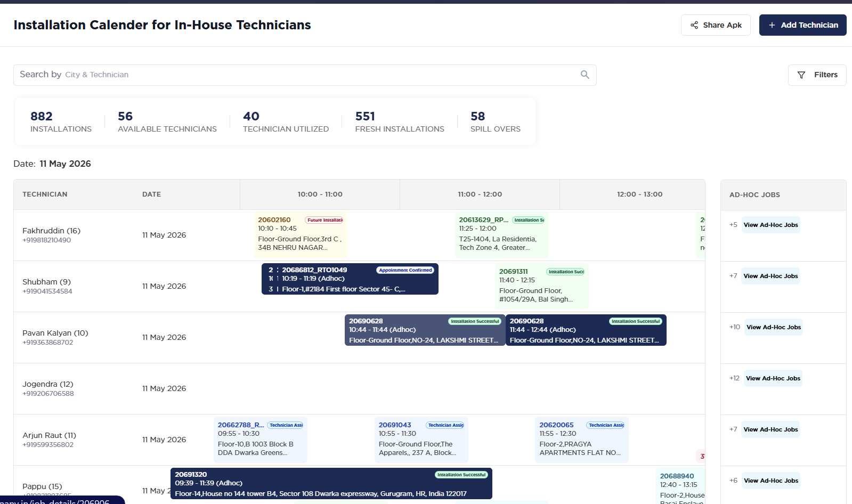View Ad-Hoc Jobs for Pavan Kalyan

click(773, 327)
